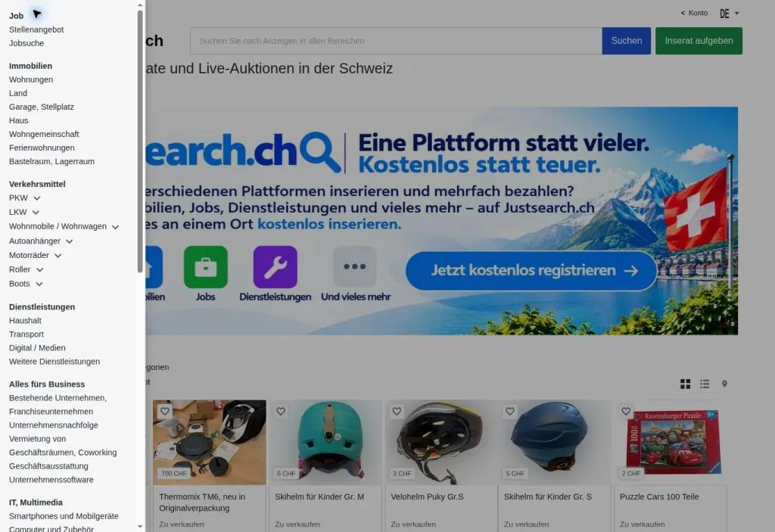Click the purple Dienstleistungen wrench icon
Viewport: 775px width, 532px height.
coord(275,267)
